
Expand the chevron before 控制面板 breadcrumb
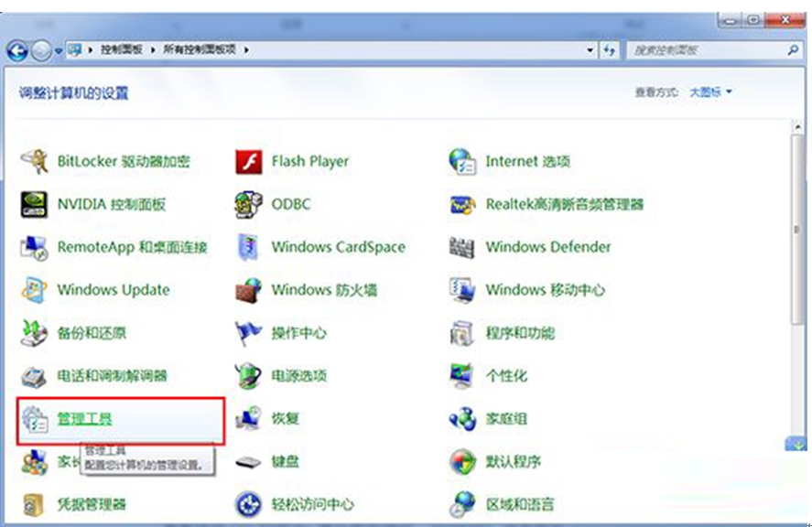(91, 50)
